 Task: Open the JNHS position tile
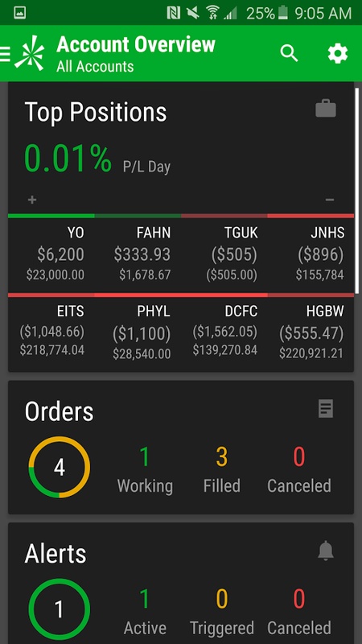pyautogui.click(x=311, y=254)
